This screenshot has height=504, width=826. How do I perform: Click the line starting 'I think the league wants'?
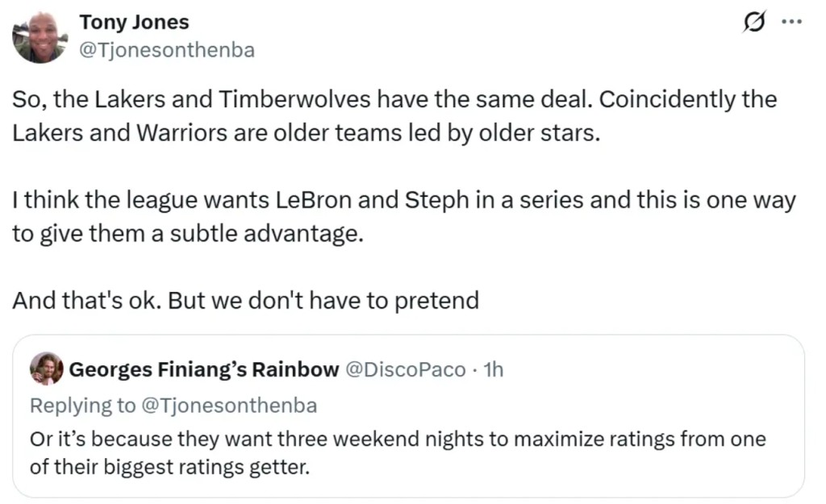click(x=403, y=201)
